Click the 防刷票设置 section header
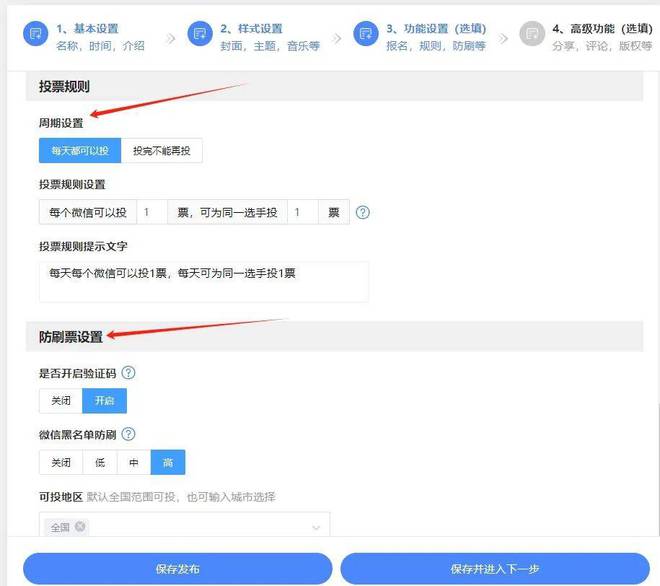 coord(335,336)
